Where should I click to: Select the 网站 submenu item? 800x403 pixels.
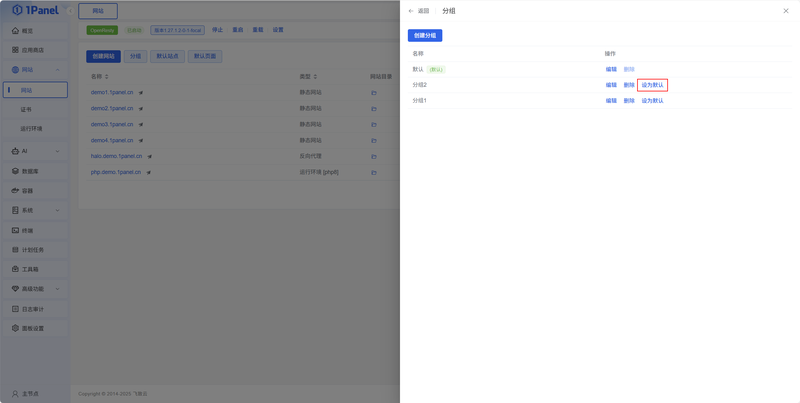35,90
